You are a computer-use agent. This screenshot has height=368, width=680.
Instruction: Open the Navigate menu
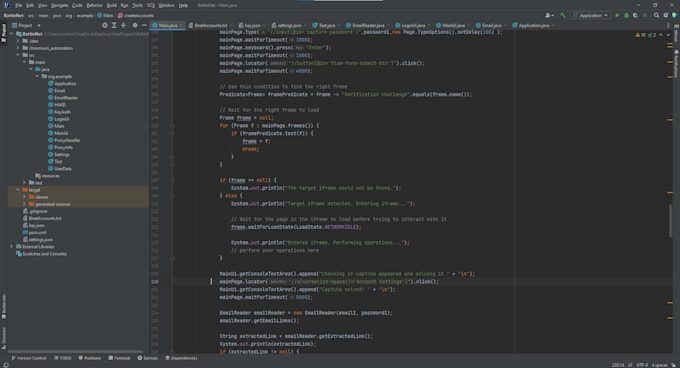[59, 5]
